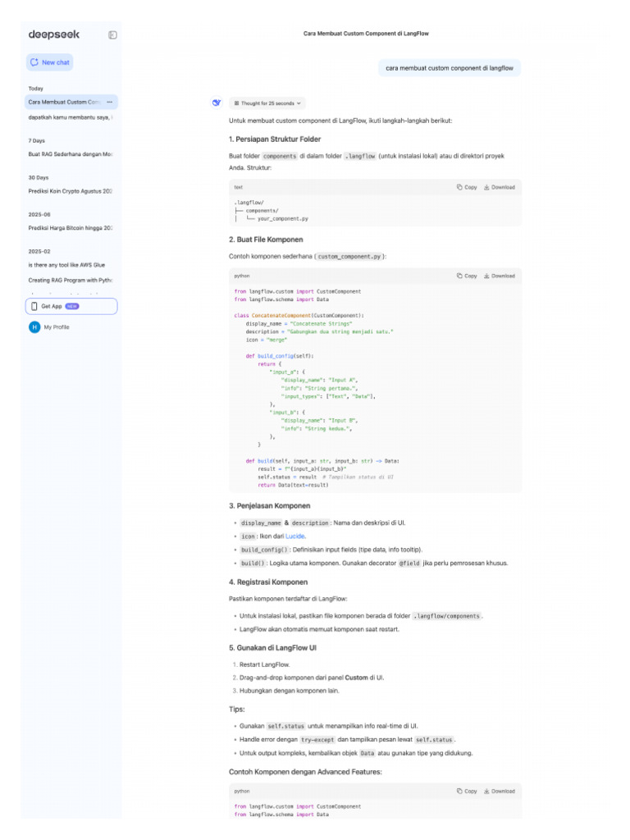Download the Advanced Features python code block

click(500, 791)
